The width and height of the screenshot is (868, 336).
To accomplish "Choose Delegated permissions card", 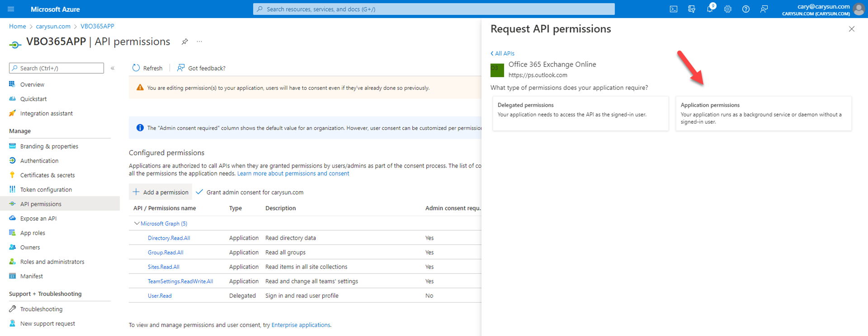I will tap(580, 113).
